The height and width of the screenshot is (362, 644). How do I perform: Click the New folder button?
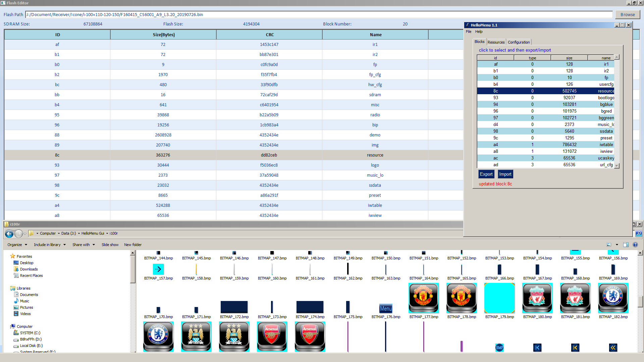pos(133,245)
